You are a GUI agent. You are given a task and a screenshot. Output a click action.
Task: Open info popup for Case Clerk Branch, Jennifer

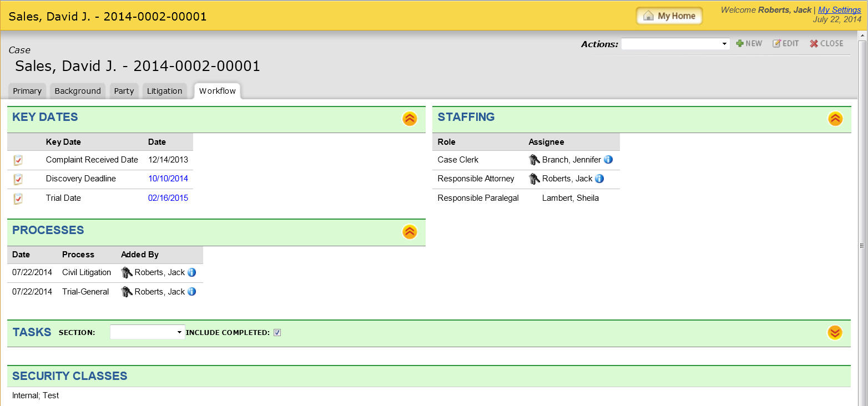click(x=608, y=160)
